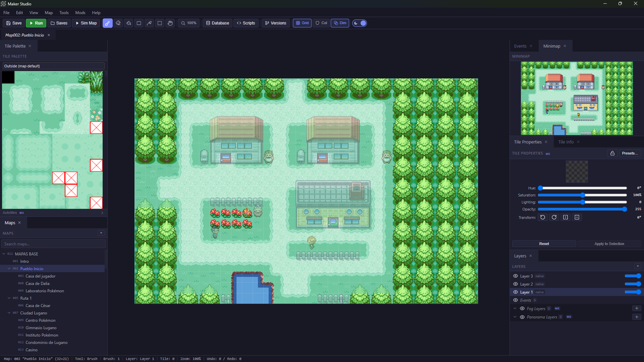Toggle Fog Layers visibility eye

click(522, 309)
